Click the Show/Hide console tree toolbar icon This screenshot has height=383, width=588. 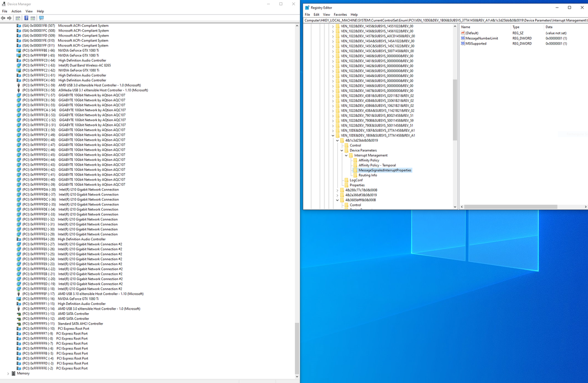[x=18, y=18]
